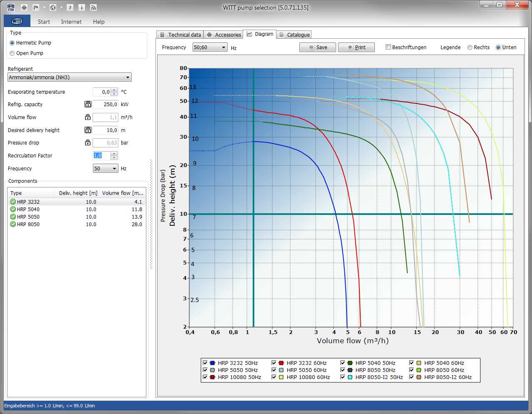
Task: Switch to the Accessories tab
Action: coord(223,35)
